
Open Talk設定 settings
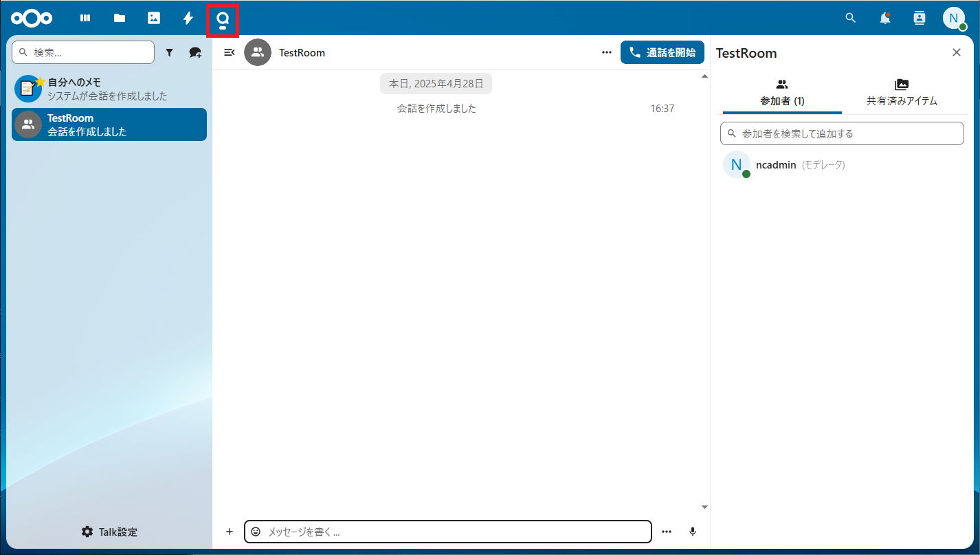coord(110,531)
